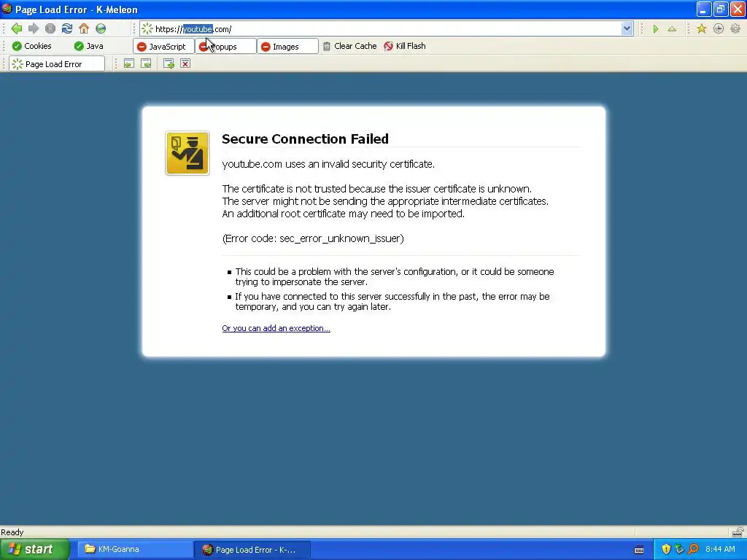Reload the page with the blue refresh icon
747x560 pixels.
[67, 28]
